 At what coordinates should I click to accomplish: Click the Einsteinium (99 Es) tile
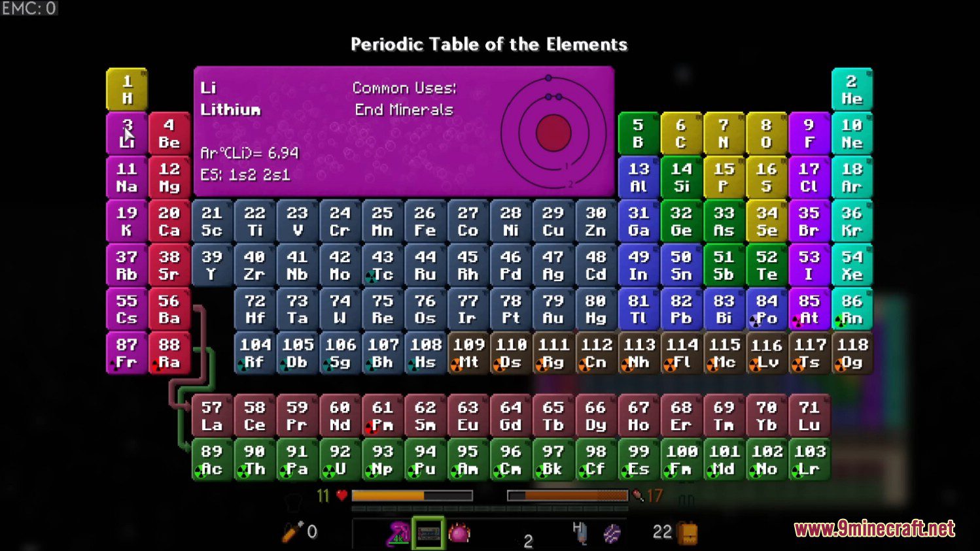[x=639, y=459]
